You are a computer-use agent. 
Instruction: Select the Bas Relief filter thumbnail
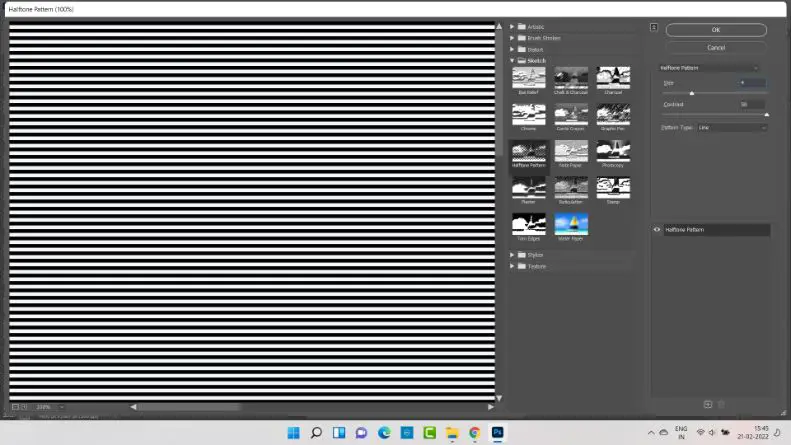(529, 79)
